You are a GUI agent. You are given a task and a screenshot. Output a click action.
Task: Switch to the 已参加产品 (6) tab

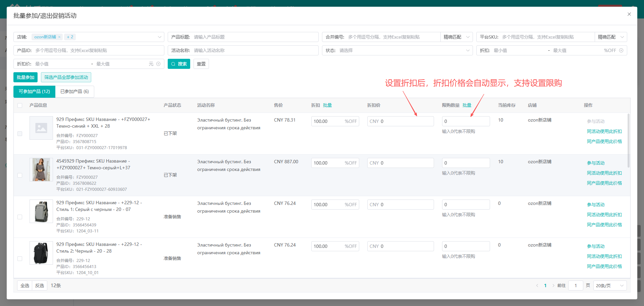point(74,91)
